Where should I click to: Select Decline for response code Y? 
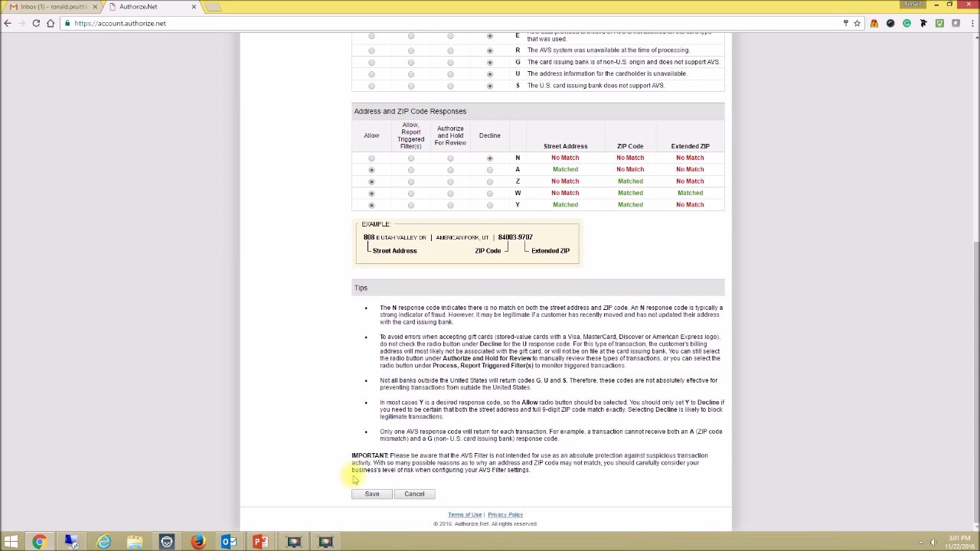point(490,205)
